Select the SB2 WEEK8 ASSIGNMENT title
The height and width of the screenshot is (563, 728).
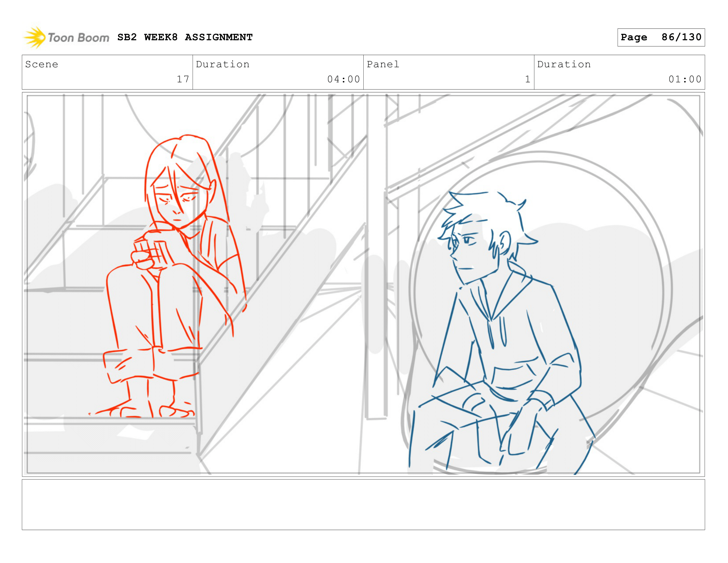185,37
